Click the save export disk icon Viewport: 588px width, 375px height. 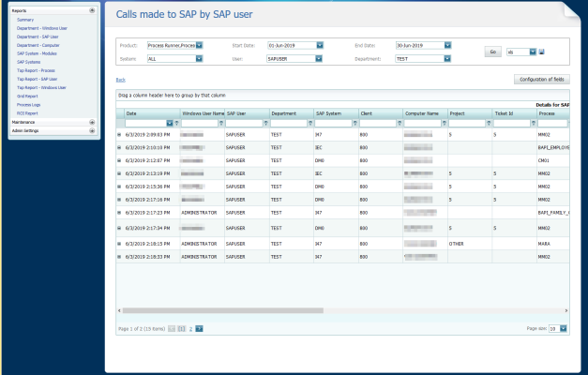(x=541, y=52)
